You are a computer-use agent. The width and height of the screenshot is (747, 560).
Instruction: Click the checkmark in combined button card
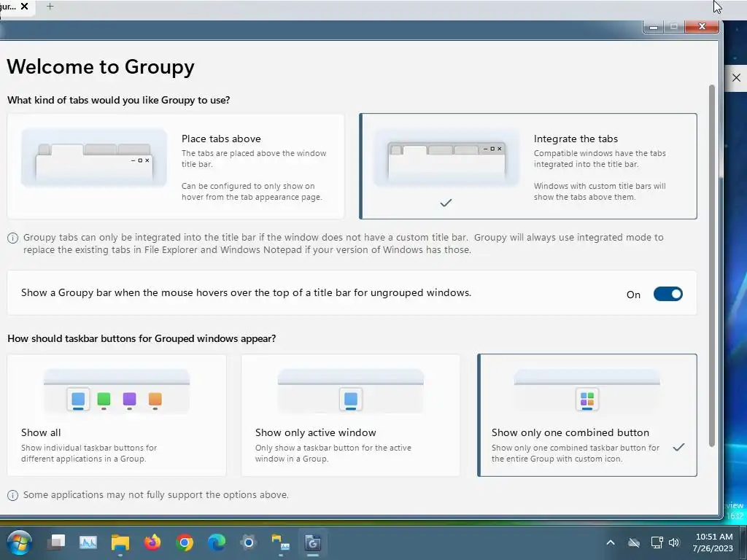tap(678, 447)
